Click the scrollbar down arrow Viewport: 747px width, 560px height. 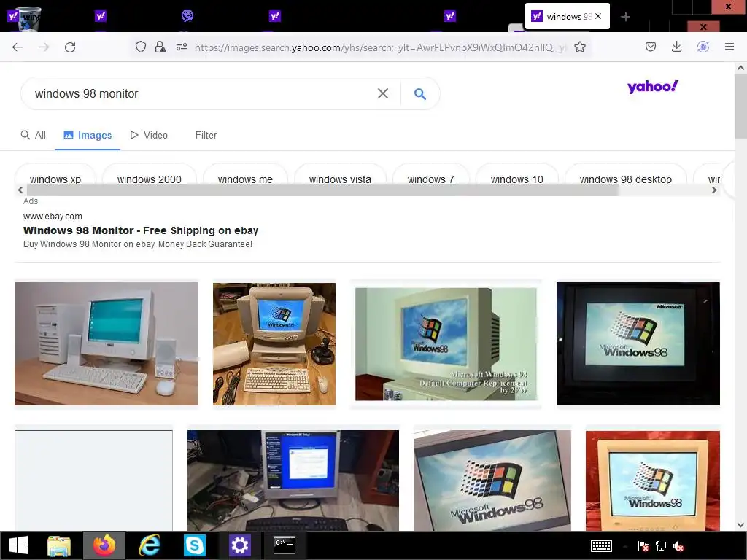pos(741,525)
